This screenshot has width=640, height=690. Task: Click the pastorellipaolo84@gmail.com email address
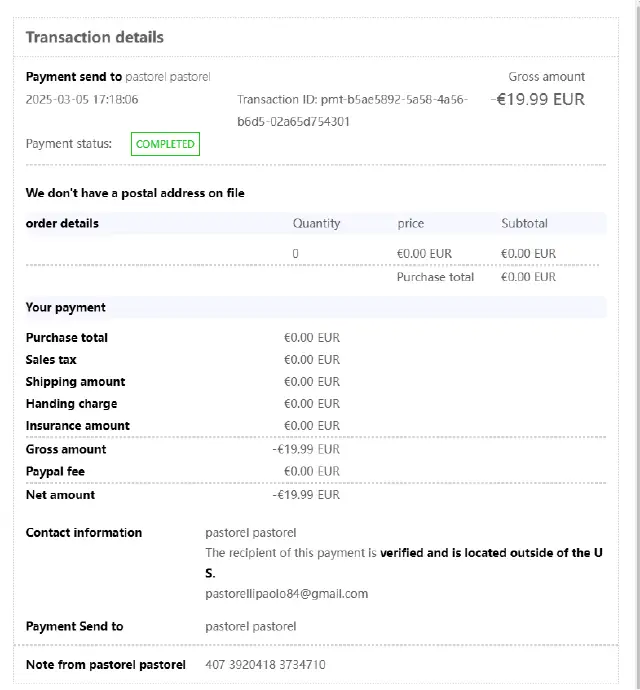pos(286,593)
